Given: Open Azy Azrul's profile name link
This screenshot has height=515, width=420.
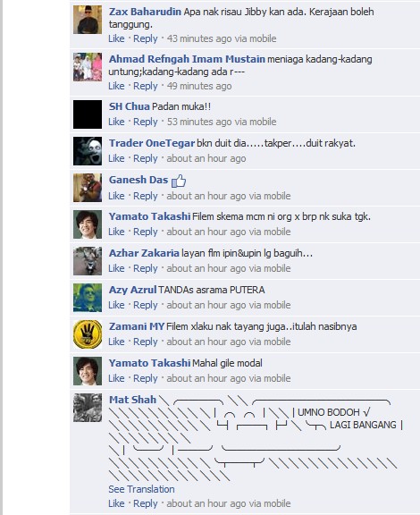Looking at the screenshot, I should coord(132,290).
